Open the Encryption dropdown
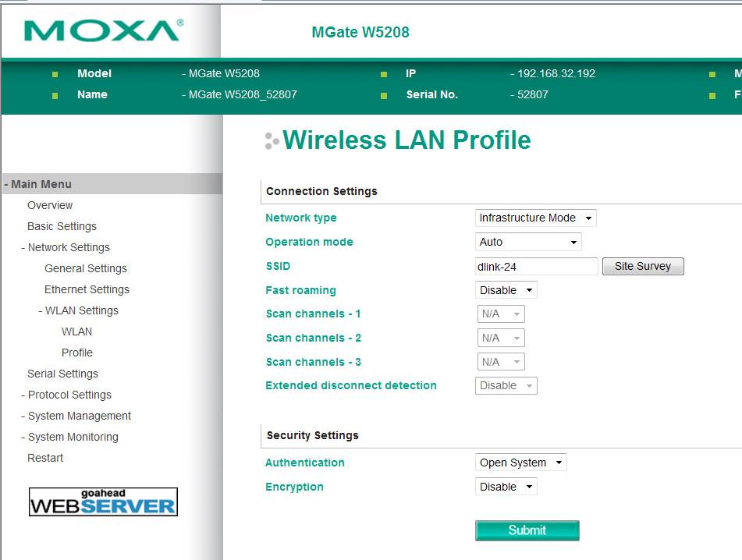Screen dimensions: 742x560 [x=506, y=487]
